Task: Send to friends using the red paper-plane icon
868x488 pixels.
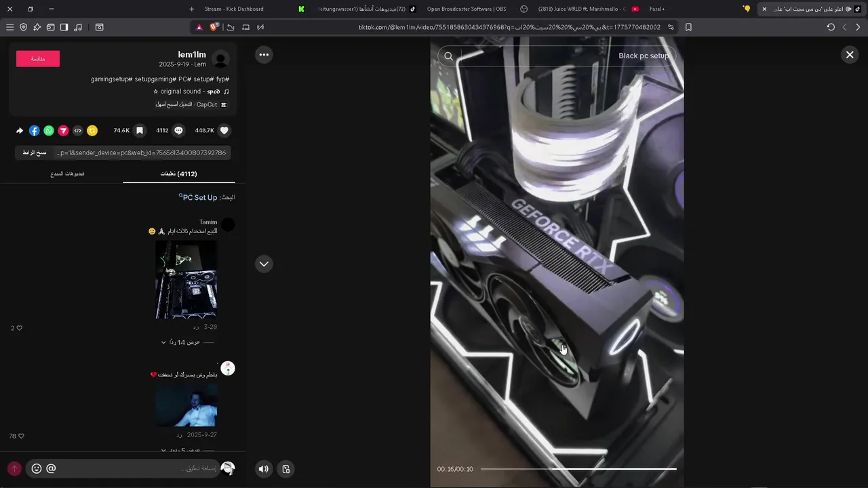Action: [63, 130]
